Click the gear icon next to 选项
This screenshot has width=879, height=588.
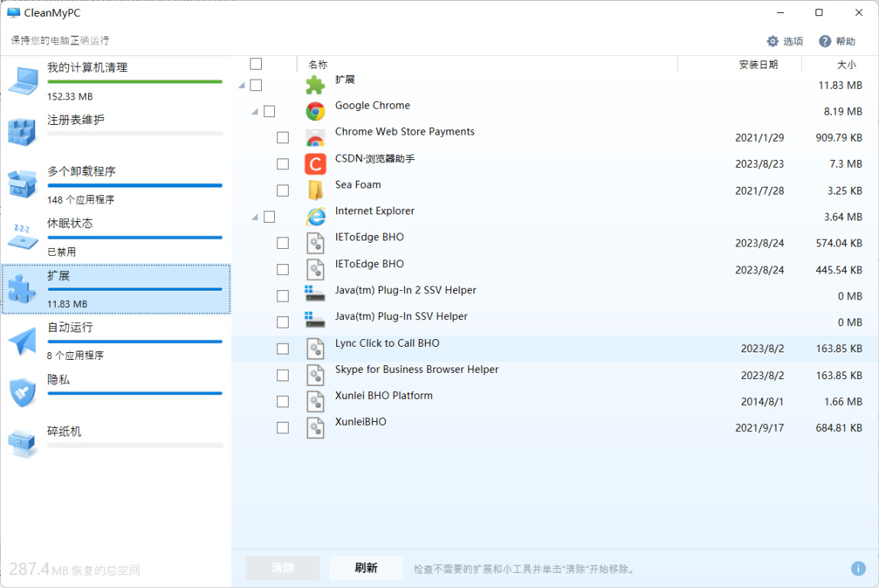pyautogui.click(x=773, y=41)
